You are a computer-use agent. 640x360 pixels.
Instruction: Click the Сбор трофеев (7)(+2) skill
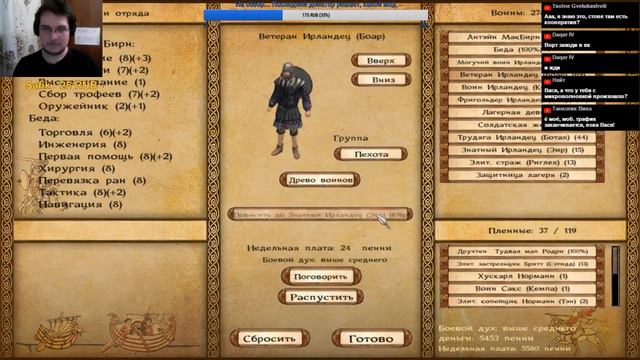coord(99,94)
